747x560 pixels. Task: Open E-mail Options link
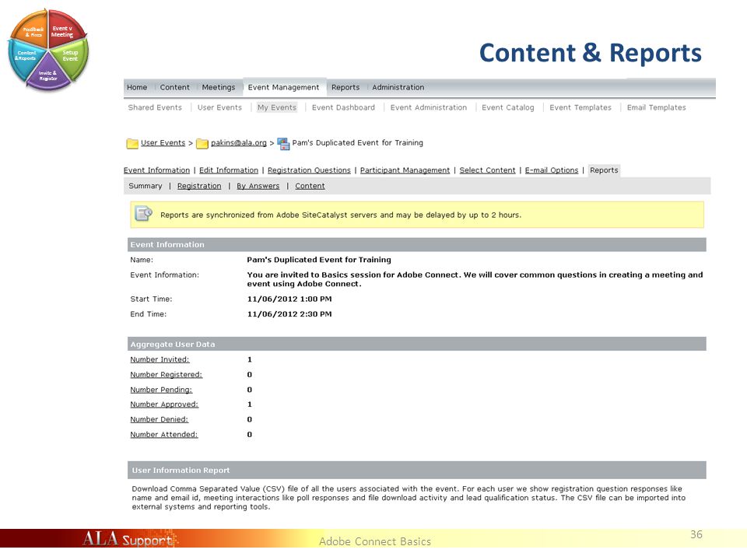click(x=552, y=170)
